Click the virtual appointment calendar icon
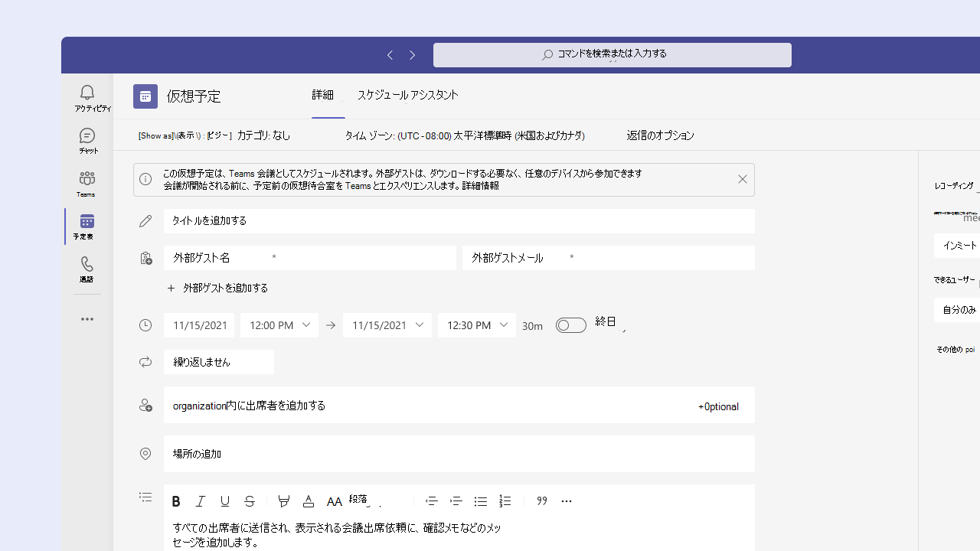Viewport: 980px width, 551px height. (x=145, y=96)
